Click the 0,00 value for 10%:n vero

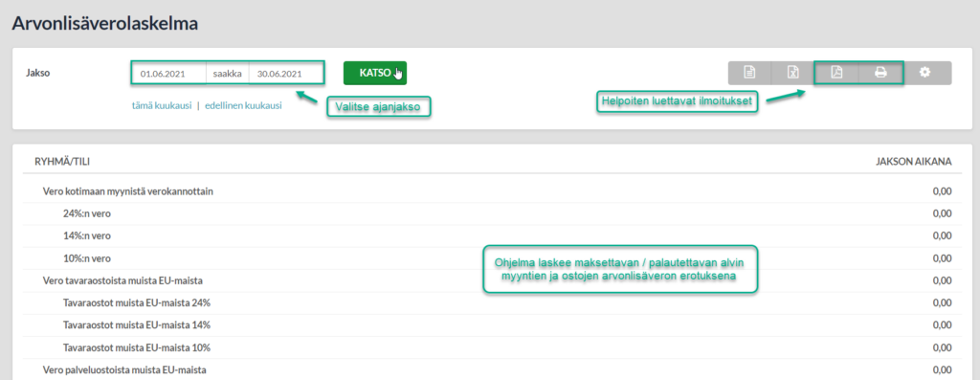(x=942, y=258)
